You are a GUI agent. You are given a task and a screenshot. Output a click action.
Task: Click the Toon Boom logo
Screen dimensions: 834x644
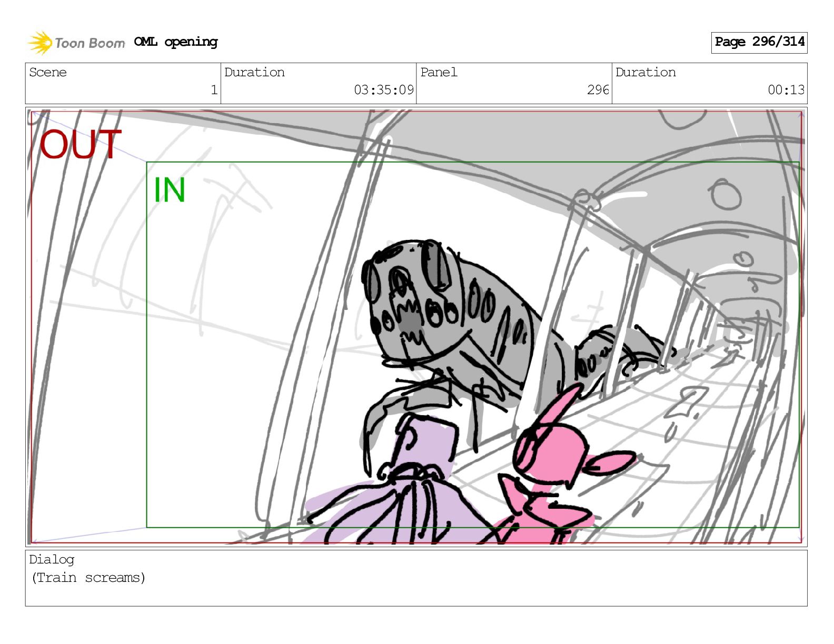76,43
